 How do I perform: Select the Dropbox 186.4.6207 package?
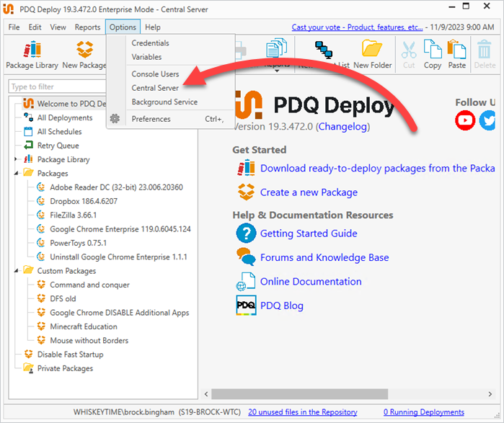click(84, 201)
